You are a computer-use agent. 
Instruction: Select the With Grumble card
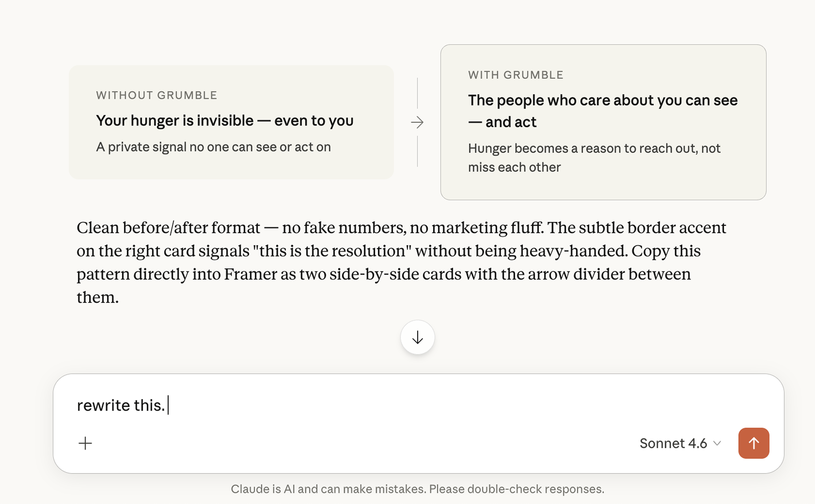(x=603, y=122)
